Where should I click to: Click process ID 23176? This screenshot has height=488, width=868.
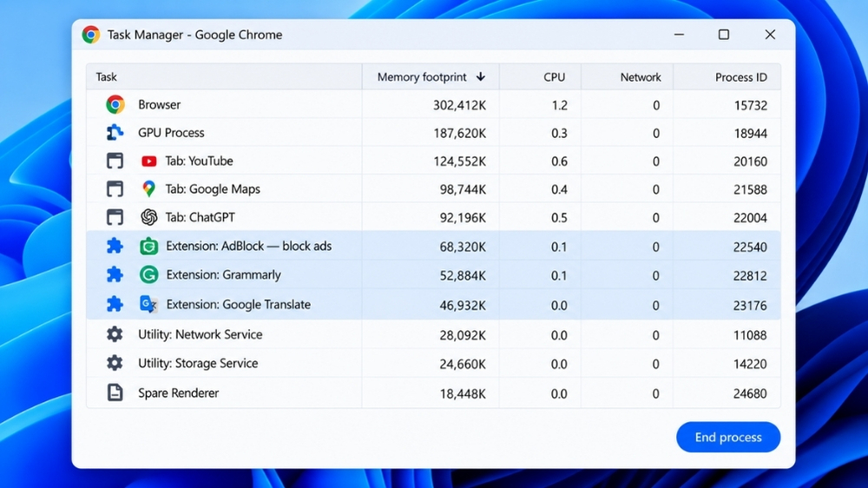(750, 305)
